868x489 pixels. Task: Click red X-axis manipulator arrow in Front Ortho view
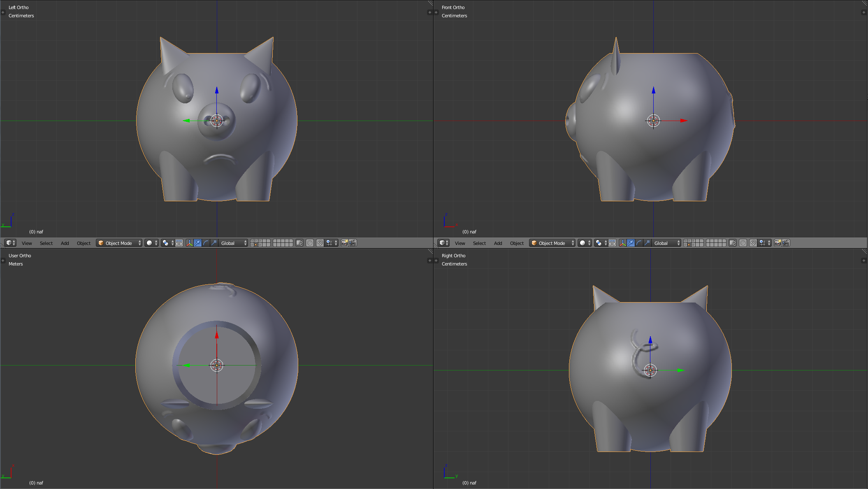(683, 121)
